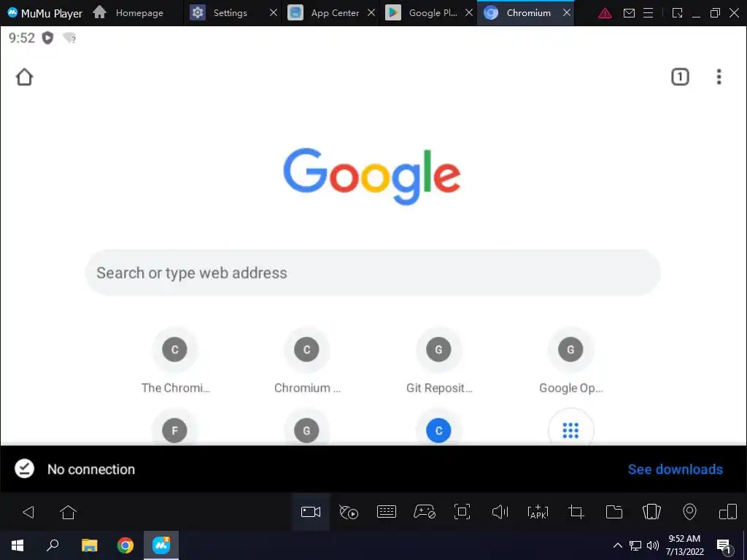
Task: Tap the Android back triangle button
Action: pyautogui.click(x=28, y=512)
